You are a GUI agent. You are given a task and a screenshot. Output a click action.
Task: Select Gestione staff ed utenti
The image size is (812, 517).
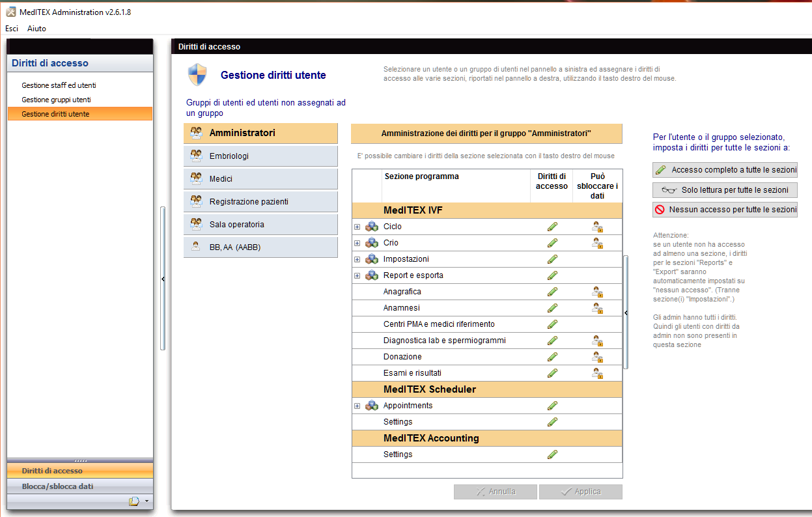59,85
